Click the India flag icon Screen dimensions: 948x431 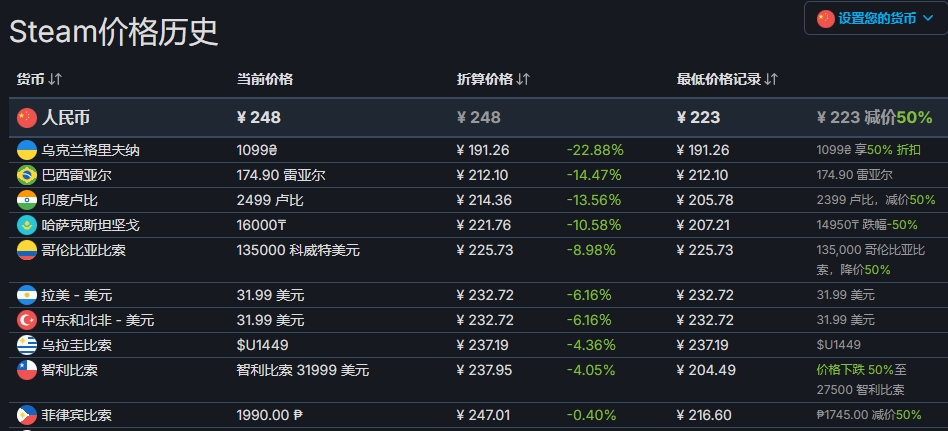pyautogui.click(x=27, y=200)
